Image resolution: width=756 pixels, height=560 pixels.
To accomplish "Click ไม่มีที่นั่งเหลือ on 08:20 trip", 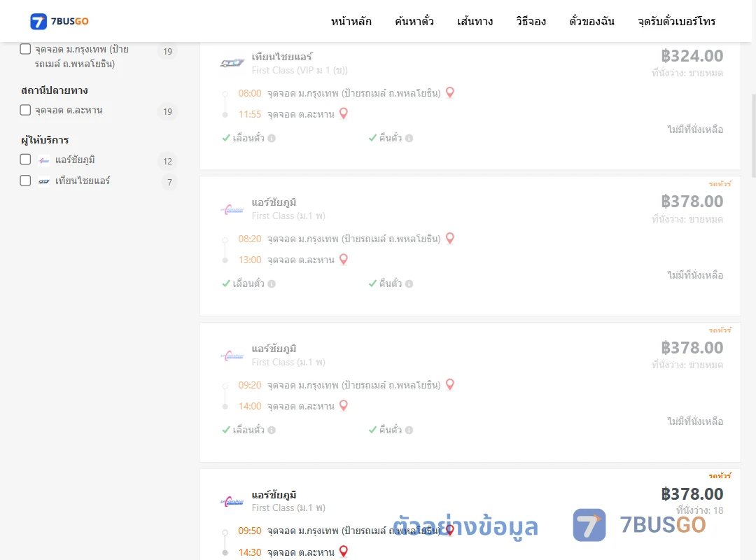I will 695,275.
